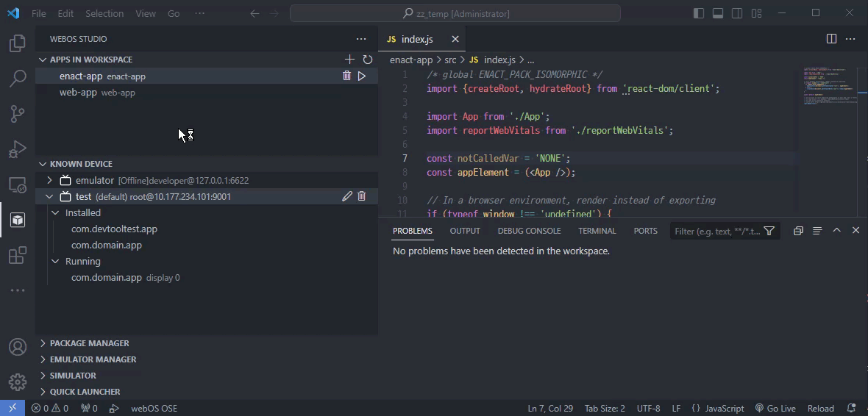This screenshot has width=868, height=416.
Task: Show hidden menu bar items
Action: pyautogui.click(x=200, y=13)
